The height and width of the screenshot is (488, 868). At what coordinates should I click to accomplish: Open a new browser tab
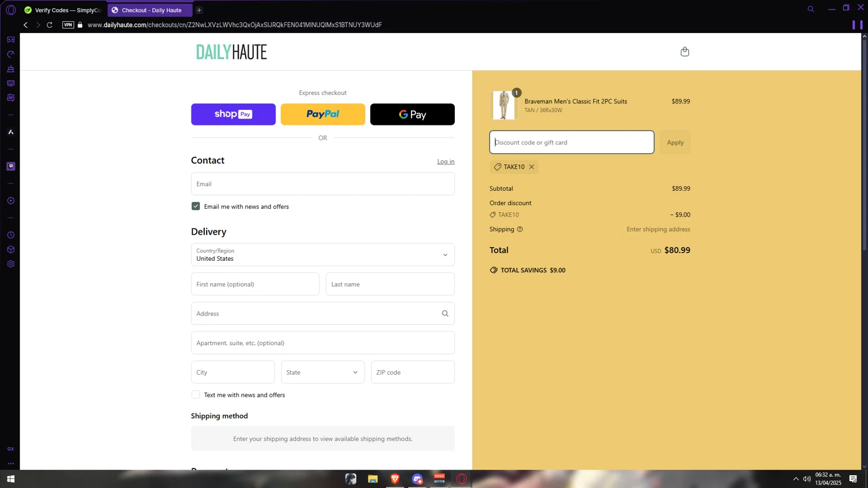coord(199,10)
